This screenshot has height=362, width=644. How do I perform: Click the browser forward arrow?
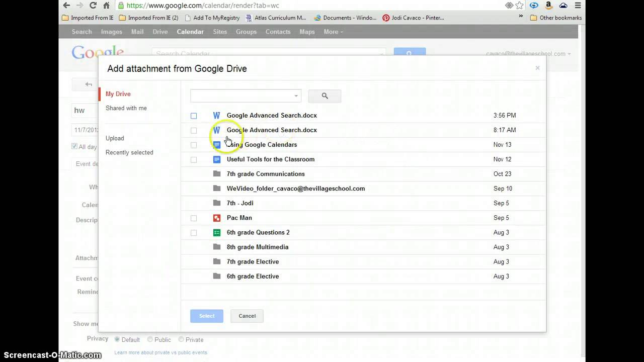(79, 6)
